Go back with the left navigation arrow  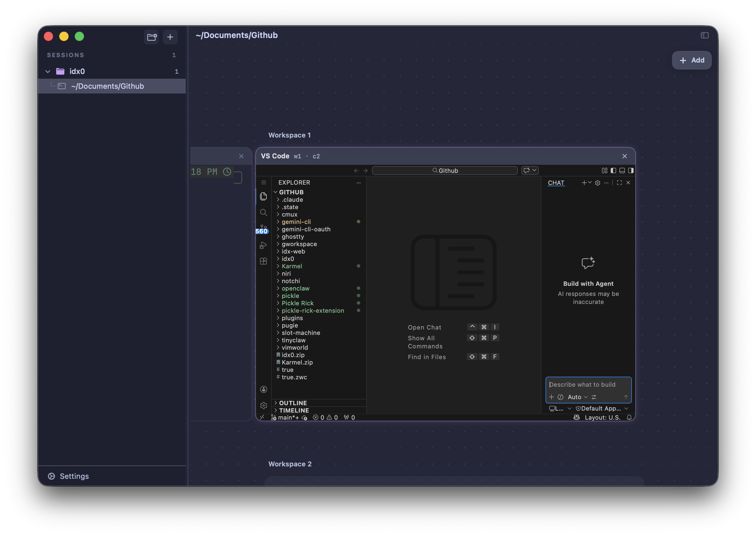[356, 171]
